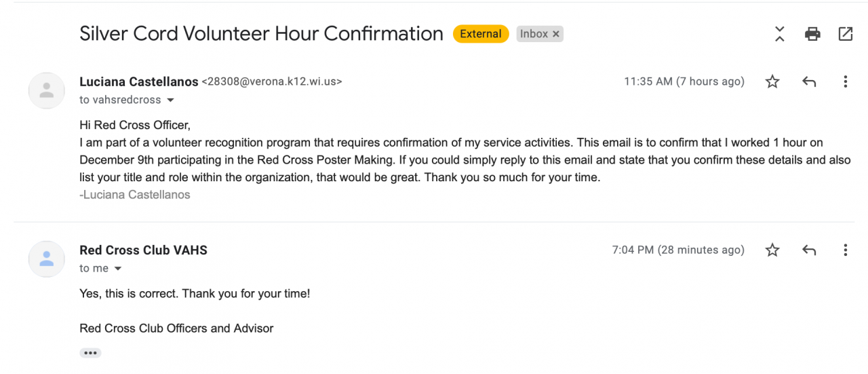Screen dimensions: 868x374
Task: Reply to Red Cross Club VAHS message
Action: [809, 250]
